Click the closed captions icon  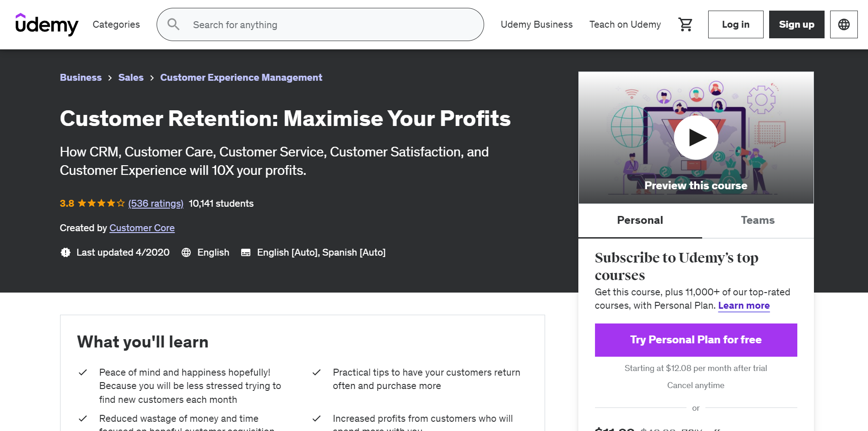[246, 252]
